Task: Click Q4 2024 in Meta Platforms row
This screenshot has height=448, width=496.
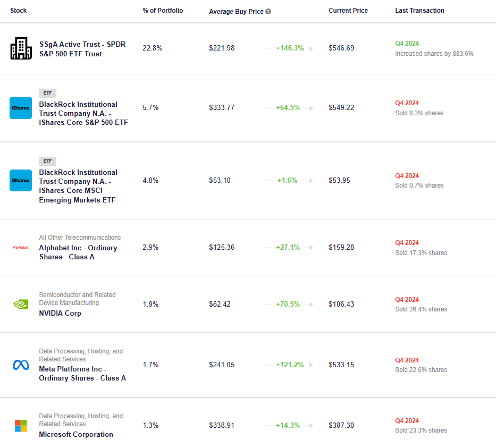Action: [x=407, y=360]
